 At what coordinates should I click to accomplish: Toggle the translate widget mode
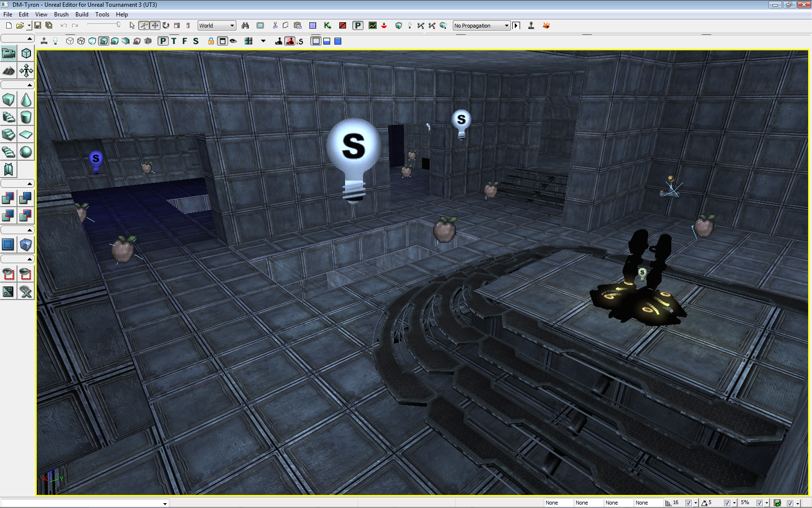144,26
